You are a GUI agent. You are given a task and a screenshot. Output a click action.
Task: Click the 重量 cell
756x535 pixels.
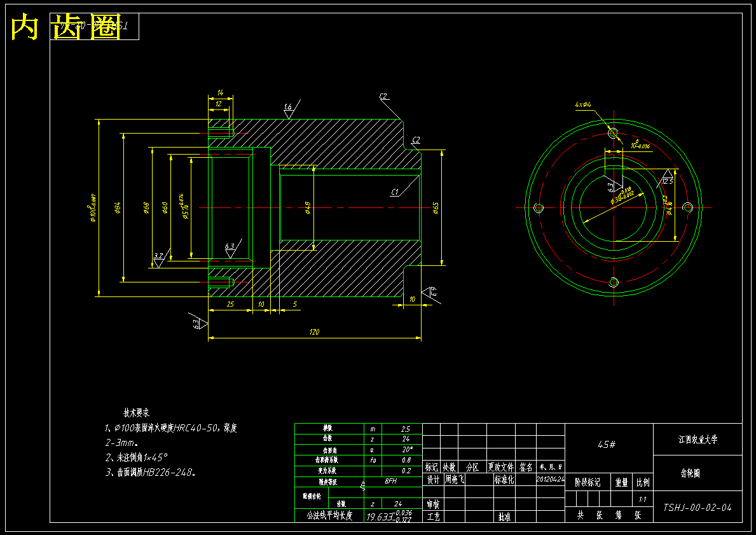tap(621, 482)
